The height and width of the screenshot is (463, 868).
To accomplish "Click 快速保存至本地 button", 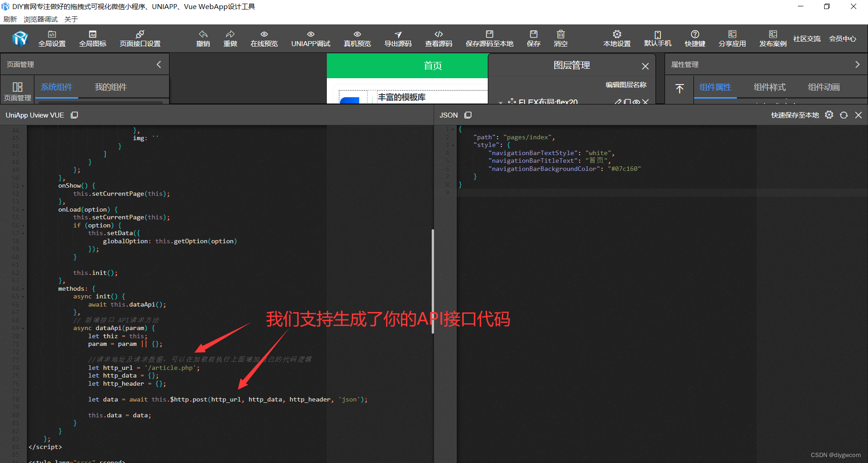I will tap(795, 115).
